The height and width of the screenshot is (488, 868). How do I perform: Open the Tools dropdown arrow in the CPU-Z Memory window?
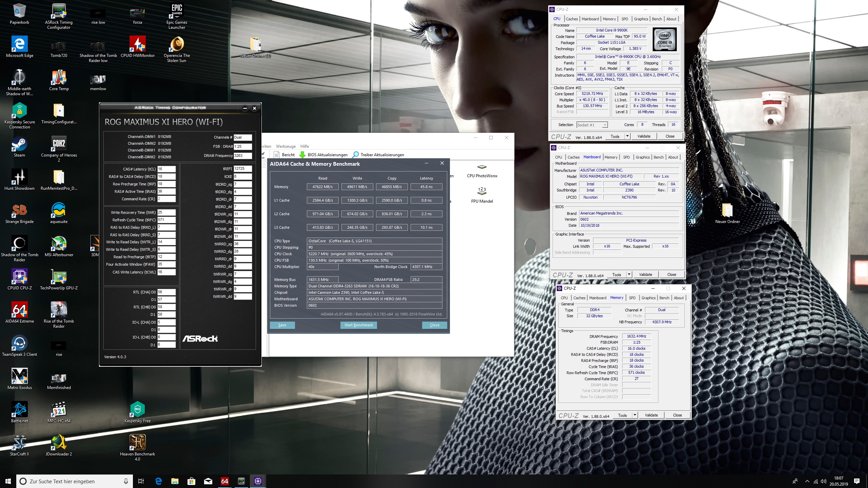[635, 415]
